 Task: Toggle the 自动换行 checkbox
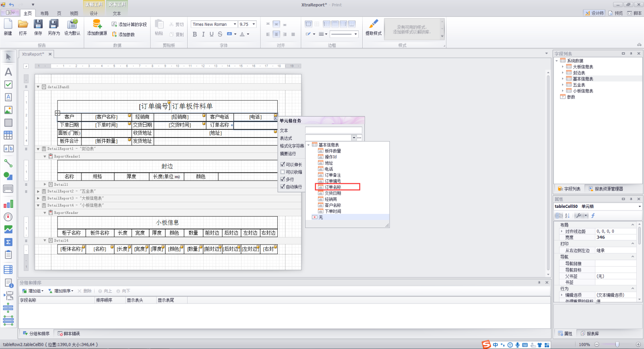point(283,187)
